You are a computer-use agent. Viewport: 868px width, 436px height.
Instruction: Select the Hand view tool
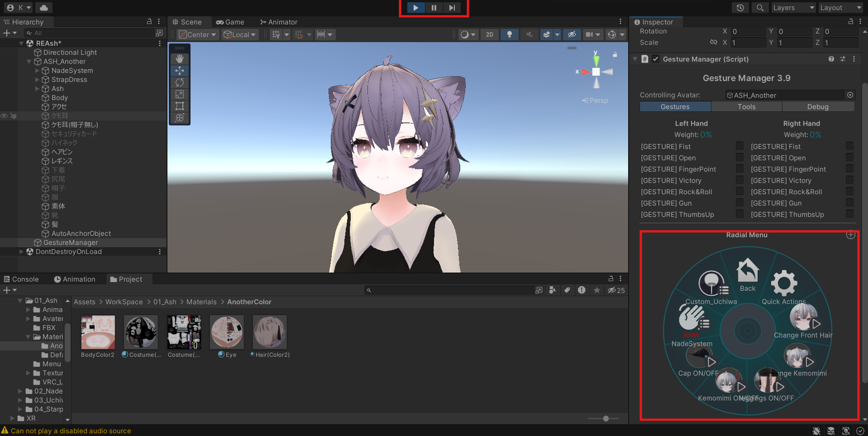coord(180,59)
